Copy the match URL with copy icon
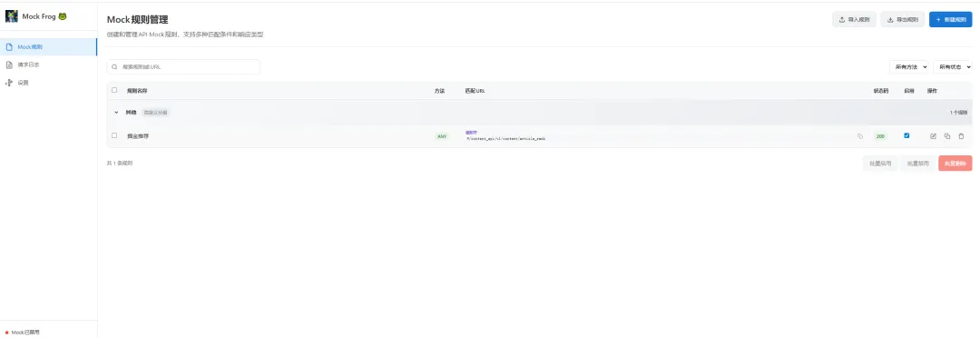This screenshot has height=338, width=980. tap(860, 135)
